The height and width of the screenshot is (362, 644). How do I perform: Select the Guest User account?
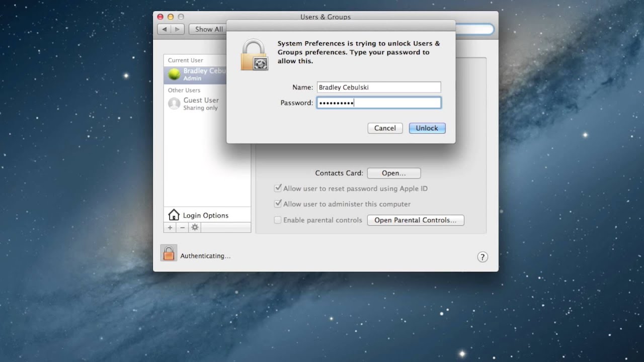pos(207,104)
